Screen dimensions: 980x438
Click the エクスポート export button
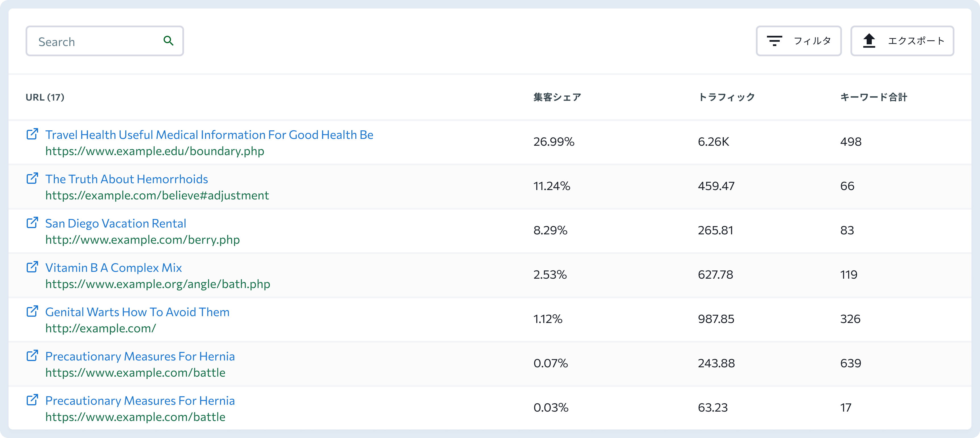[x=902, y=41]
